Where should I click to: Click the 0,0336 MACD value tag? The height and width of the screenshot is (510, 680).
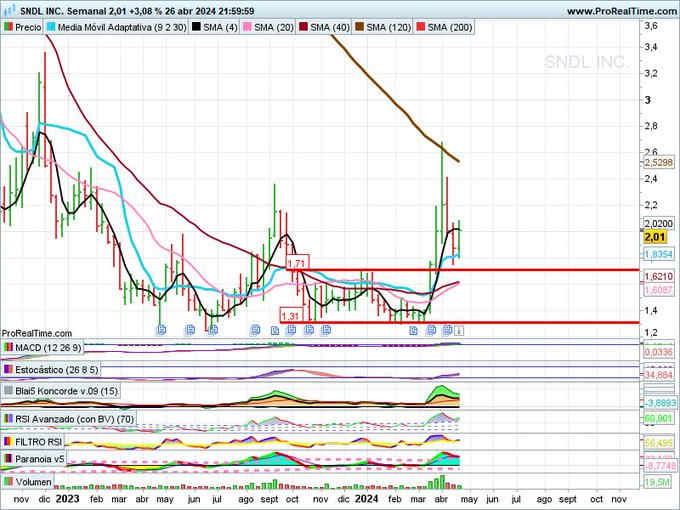point(659,352)
